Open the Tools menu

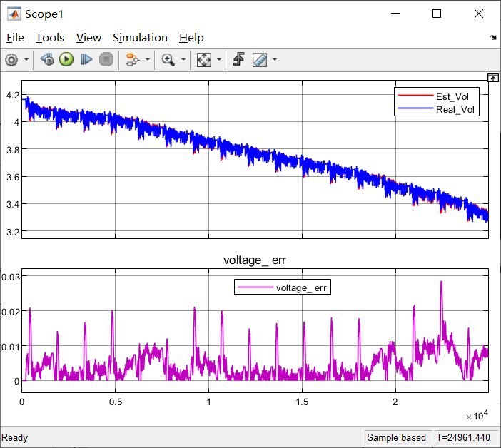coord(50,38)
